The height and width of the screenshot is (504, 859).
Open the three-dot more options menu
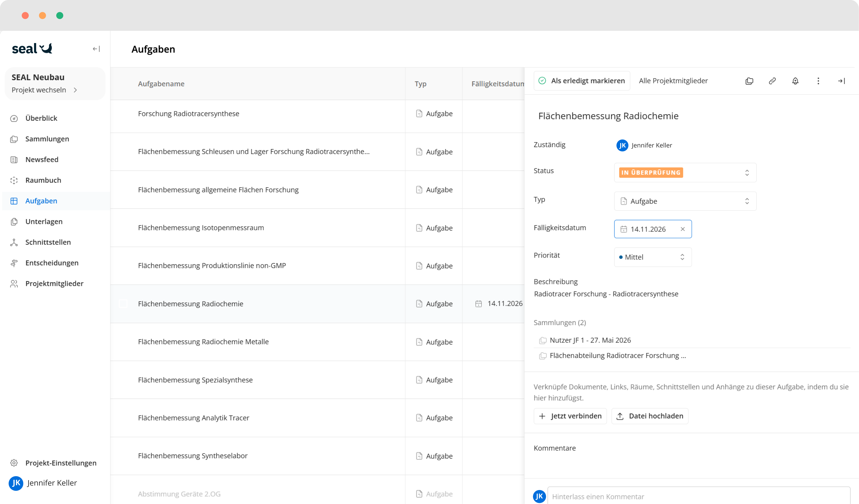coord(818,81)
